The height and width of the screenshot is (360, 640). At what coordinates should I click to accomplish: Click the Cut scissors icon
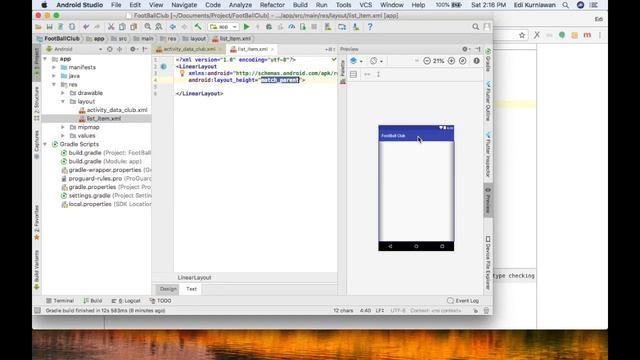click(111, 27)
